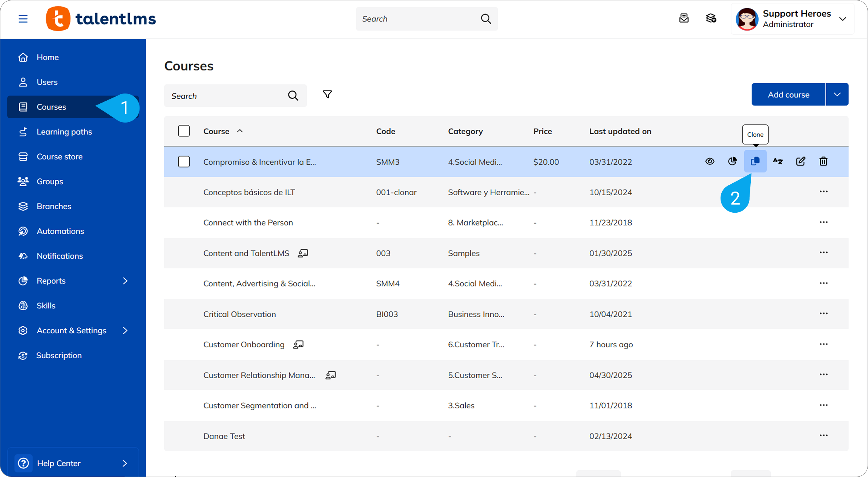Click the translate course icon
The width and height of the screenshot is (868, 477).
(x=778, y=161)
